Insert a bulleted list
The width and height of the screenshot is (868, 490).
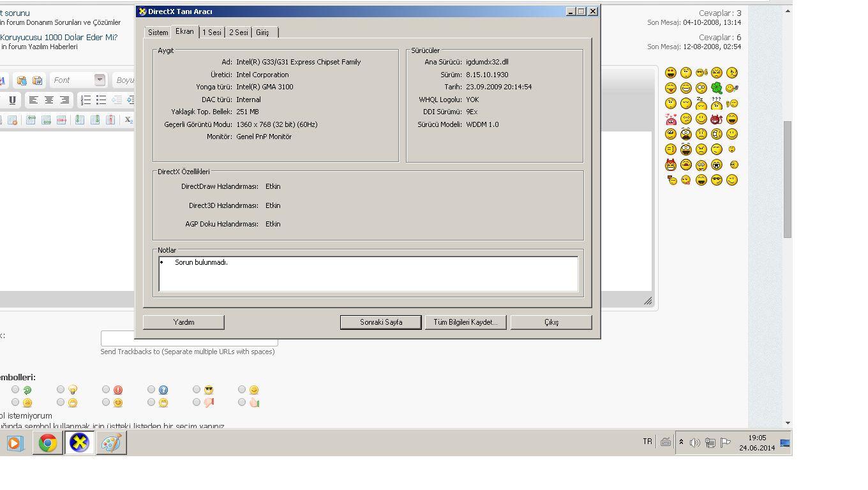click(x=101, y=100)
